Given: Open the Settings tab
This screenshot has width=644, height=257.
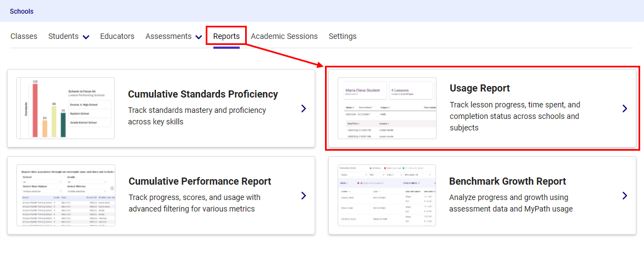Looking at the screenshot, I should pos(343,36).
